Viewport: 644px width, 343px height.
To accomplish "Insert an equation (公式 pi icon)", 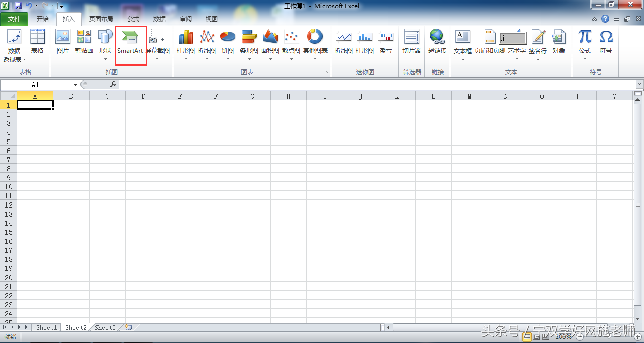I will pyautogui.click(x=585, y=45).
